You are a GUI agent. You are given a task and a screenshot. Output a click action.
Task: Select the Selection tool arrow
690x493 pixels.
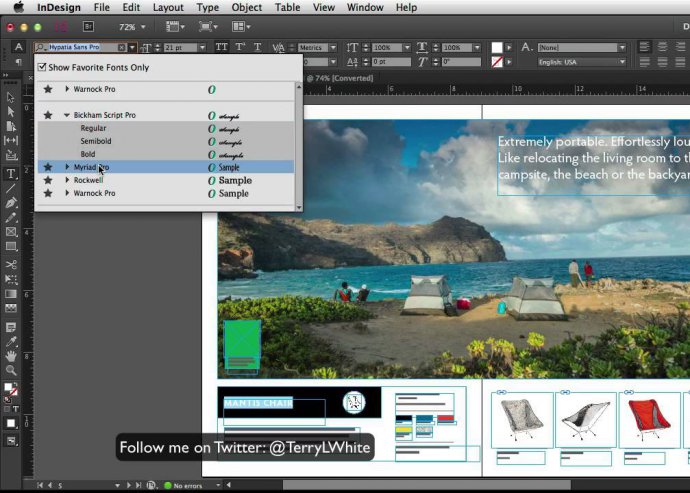[x=11, y=97]
